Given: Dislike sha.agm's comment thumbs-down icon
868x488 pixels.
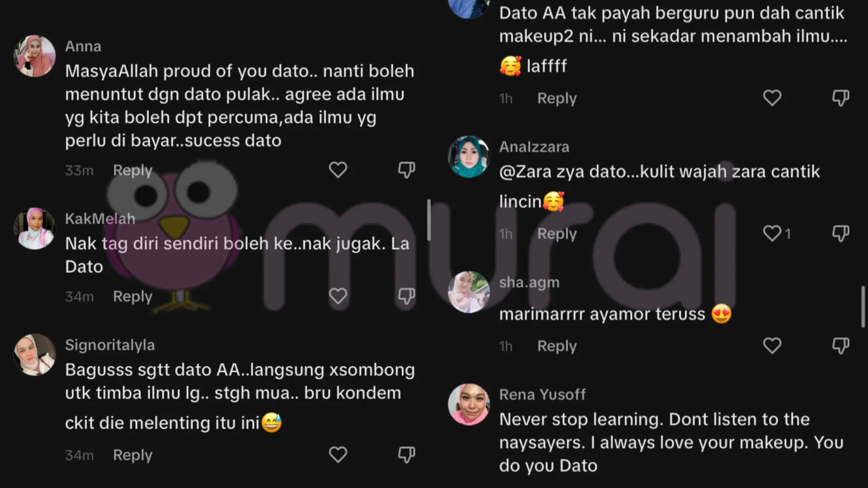Looking at the screenshot, I should 841,346.
